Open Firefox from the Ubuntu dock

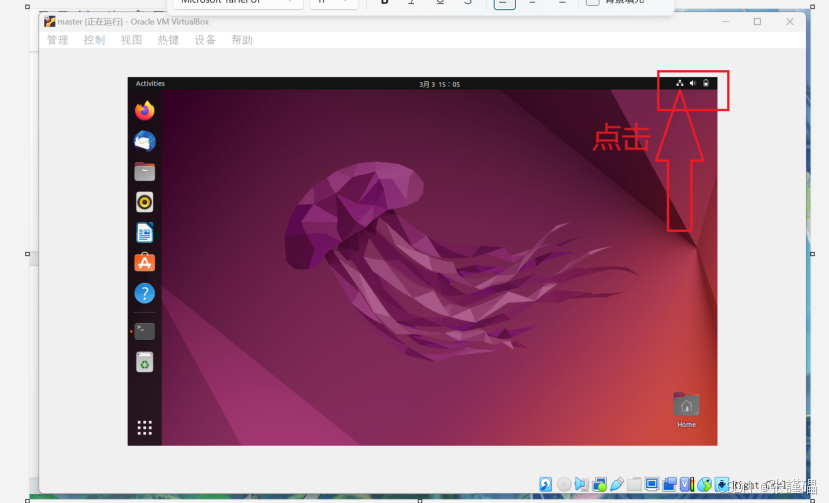tap(144, 111)
